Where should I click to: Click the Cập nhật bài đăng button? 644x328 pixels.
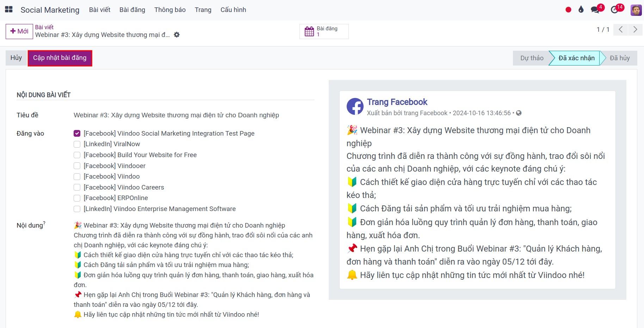coord(60,58)
